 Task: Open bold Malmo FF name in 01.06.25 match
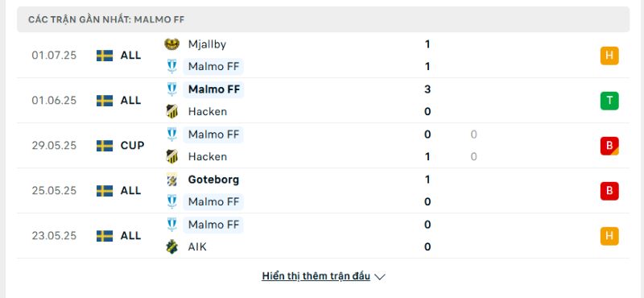tap(213, 89)
